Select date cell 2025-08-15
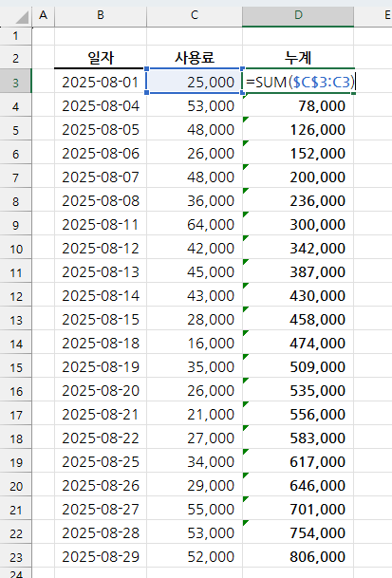 tap(101, 319)
